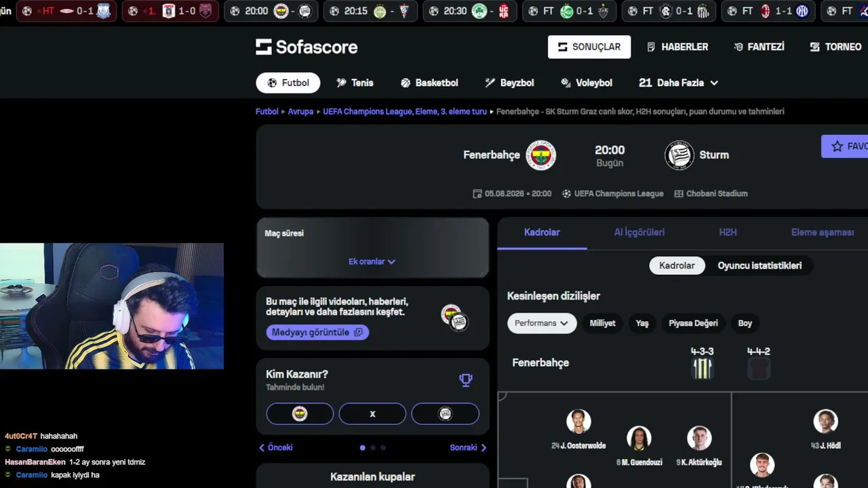Viewport: 868px width, 488px height.
Task: Navigate to TORNEO in the header
Action: point(835,47)
